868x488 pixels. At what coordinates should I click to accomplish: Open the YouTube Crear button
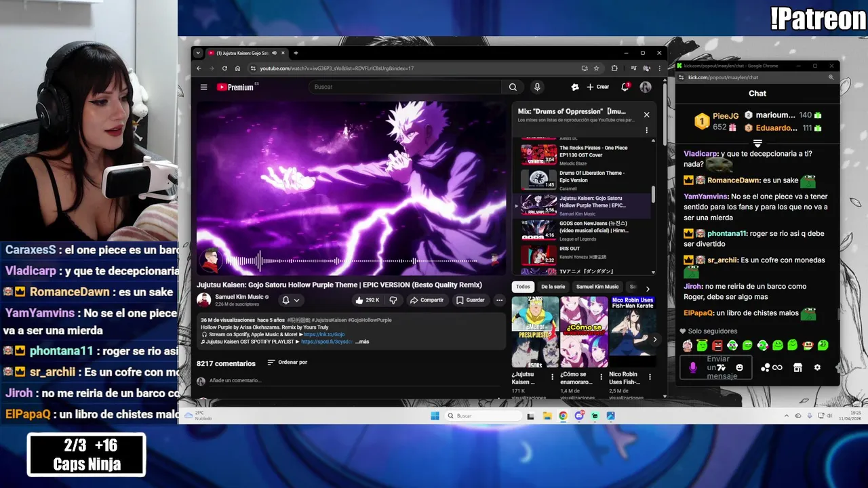[597, 87]
